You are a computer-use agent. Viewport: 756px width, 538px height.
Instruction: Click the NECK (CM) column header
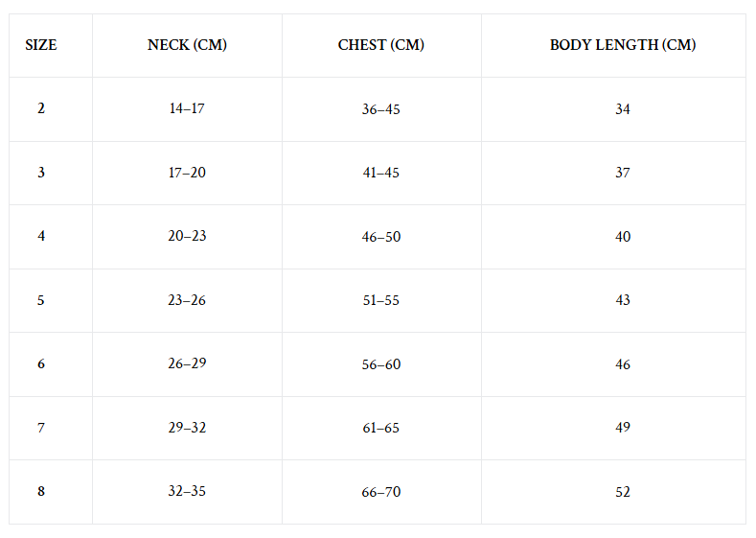187,45
